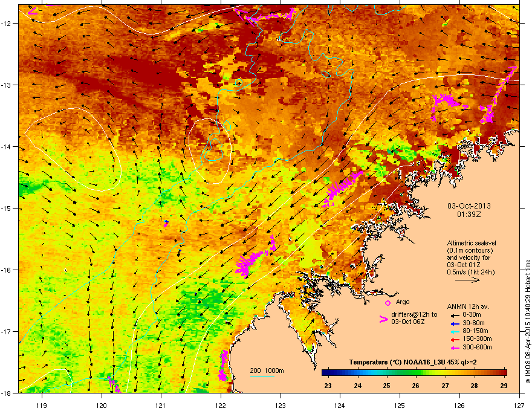
Task: Click the magenta Argo circle symbol in legend
Action: pos(388,303)
